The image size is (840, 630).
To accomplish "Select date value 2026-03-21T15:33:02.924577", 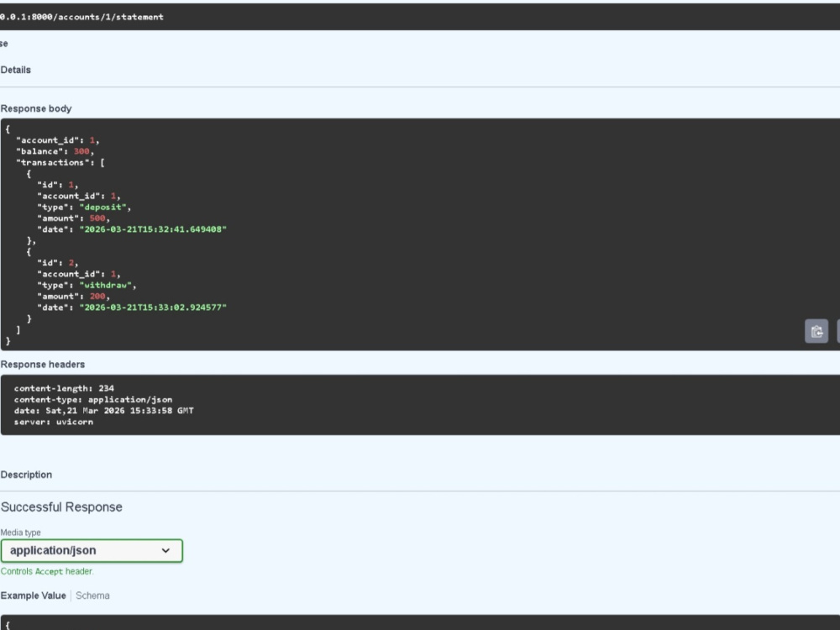I will (x=153, y=307).
